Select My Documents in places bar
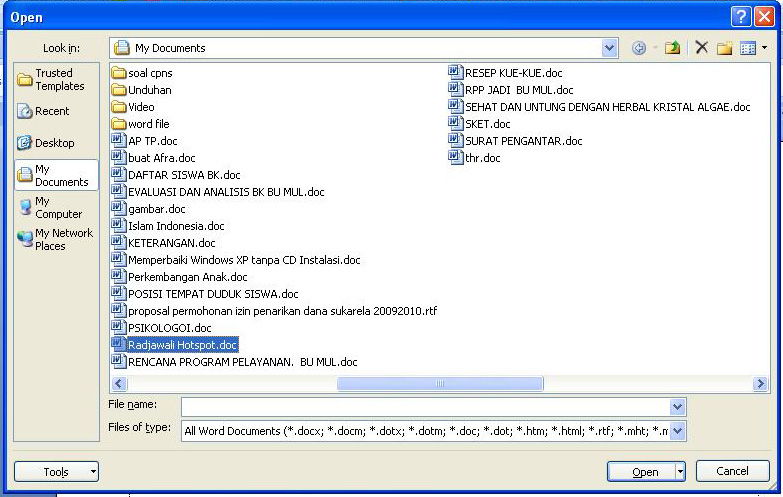 tap(56, 175)
